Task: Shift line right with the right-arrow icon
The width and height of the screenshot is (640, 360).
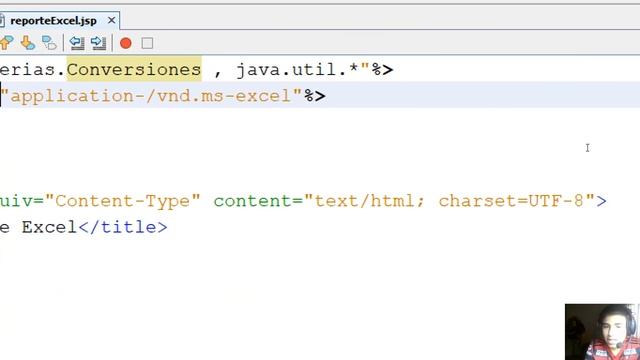Action: (98, 43)
